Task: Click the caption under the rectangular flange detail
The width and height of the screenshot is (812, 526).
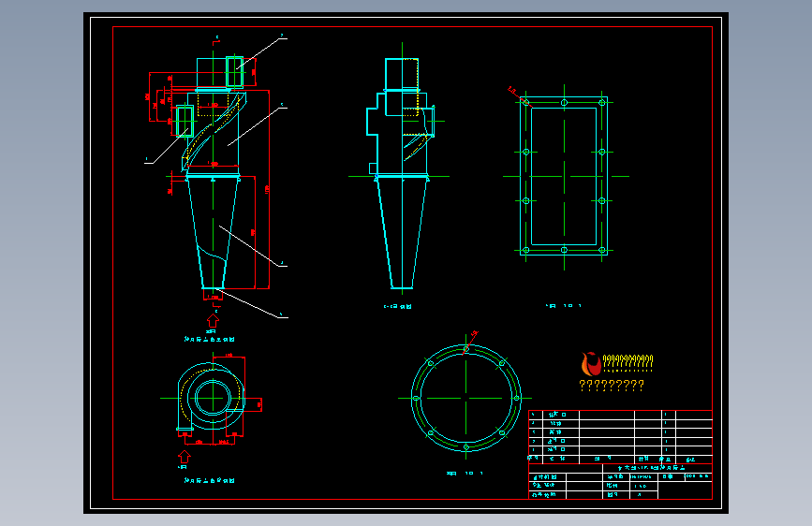Action: coord(564,306)
